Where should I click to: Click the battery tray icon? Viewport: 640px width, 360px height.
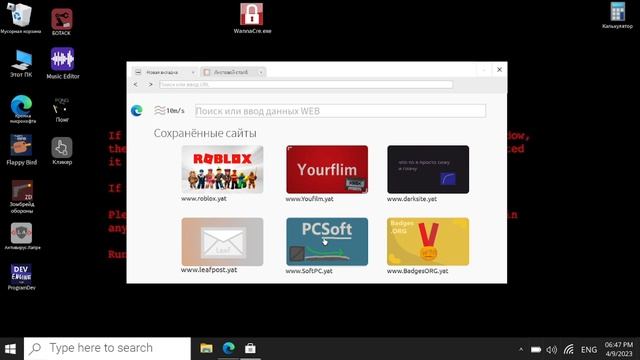536,350
